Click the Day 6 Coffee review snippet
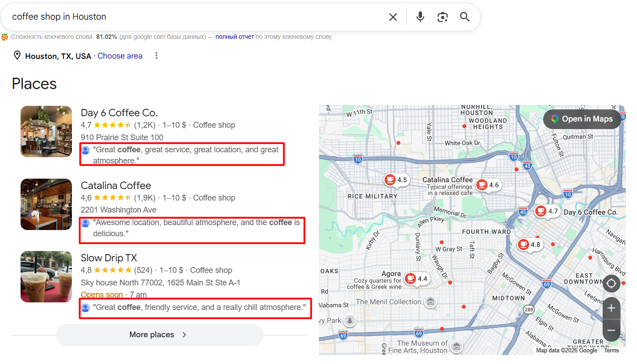This screenshot has width=637, height=364. (x=186, y=155)
